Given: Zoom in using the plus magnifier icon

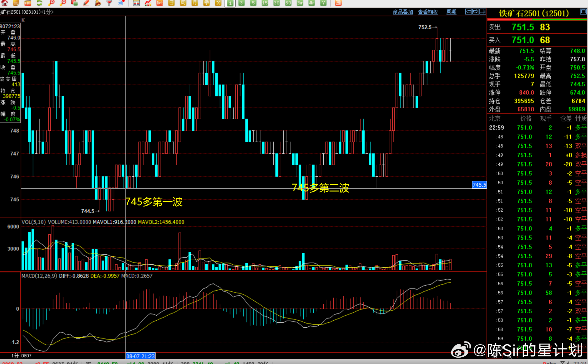Looking at the screenshot, I should pos(51,3).
